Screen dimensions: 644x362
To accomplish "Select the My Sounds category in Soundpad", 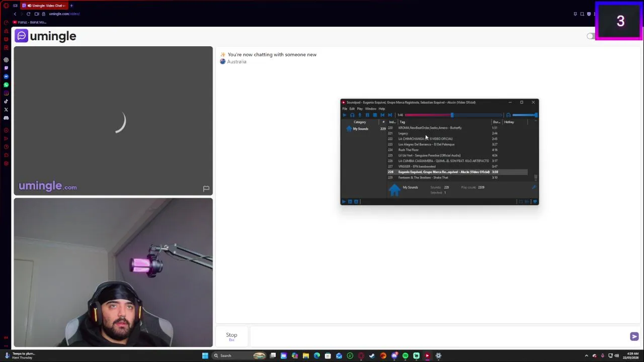I will [360, 129].
